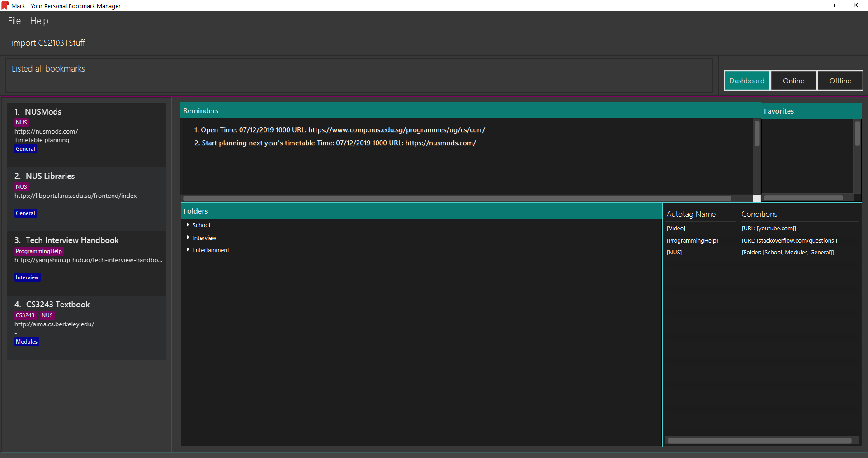The height and width of the screenshot is (458, 868).
Task: Close the Mark bookmark manager window
Action: point(855,5)
